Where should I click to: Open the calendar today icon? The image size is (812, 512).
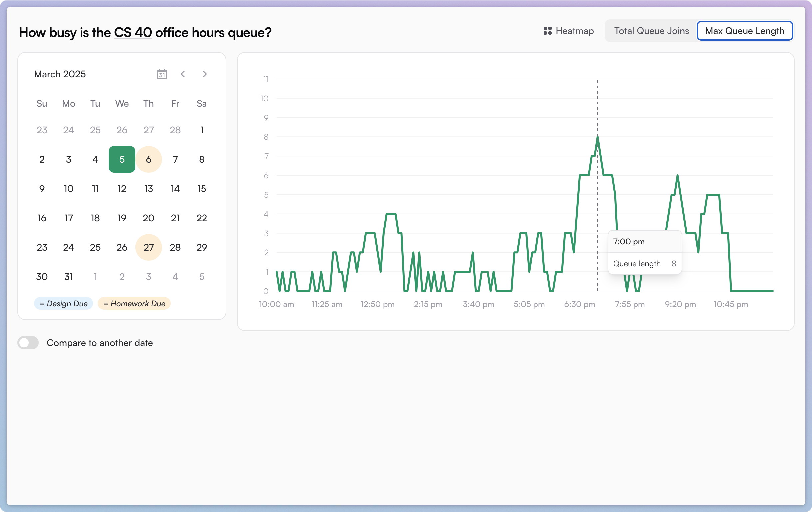point(162,74)
